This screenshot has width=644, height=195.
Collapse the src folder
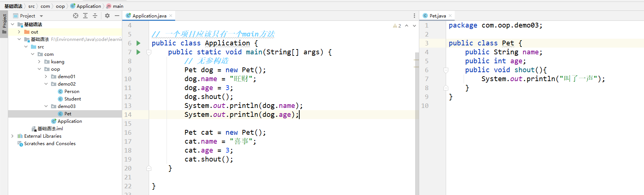[26, 47]
